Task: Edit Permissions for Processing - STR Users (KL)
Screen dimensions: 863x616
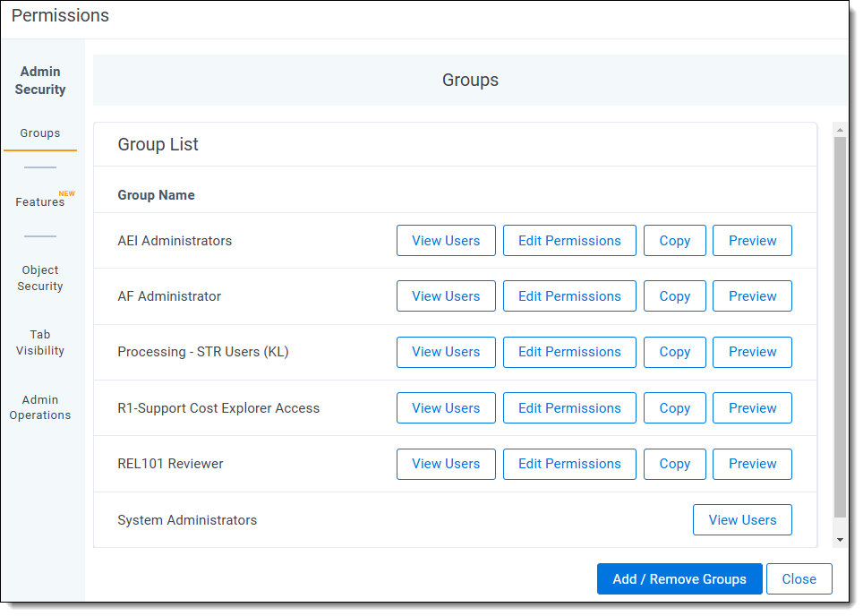Action: click(569, 352)
